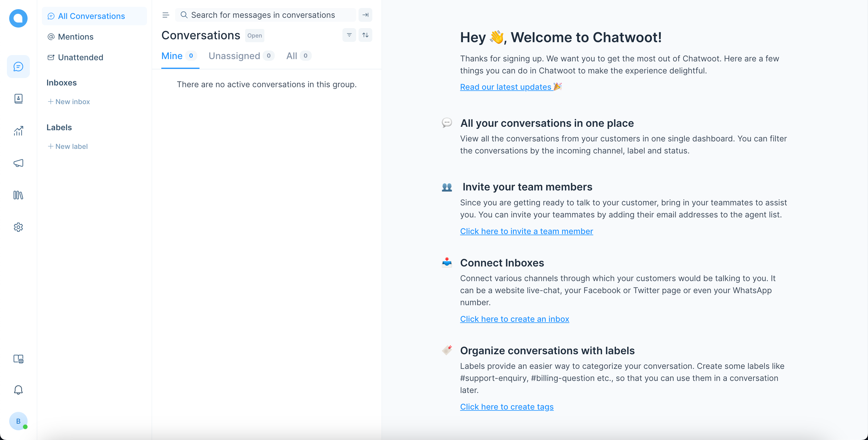This screenshot has height=440, width=868.
Task: Open the Help Center library icon
Action: pyautogui.click(x=18, y=195)
